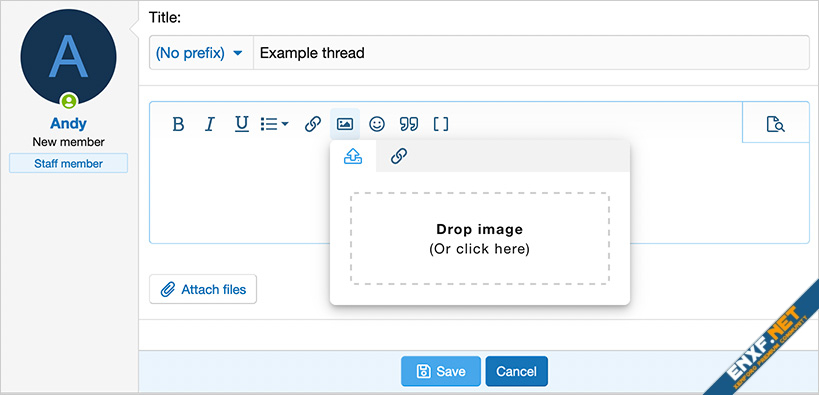The height and width of the screenshot is (395, 819).
Task: Click the insert link icon in the toolbar
Action: click(x=312, y=124)
